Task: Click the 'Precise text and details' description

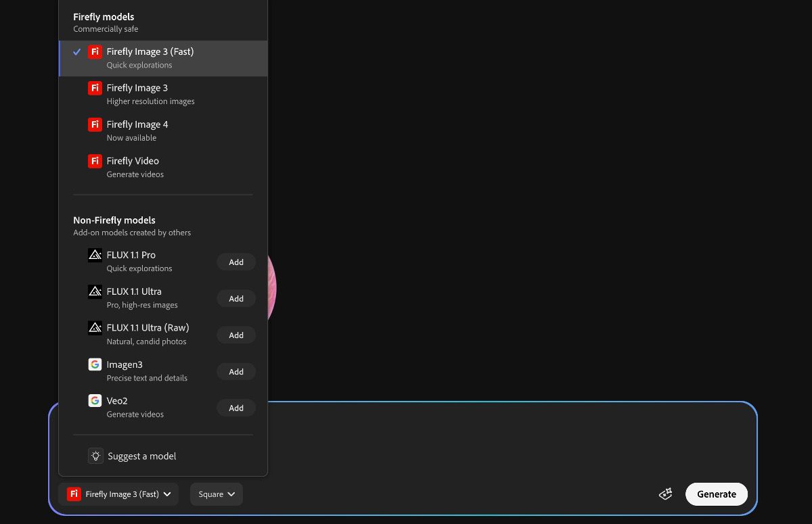Action: click(x=147, y=378)
